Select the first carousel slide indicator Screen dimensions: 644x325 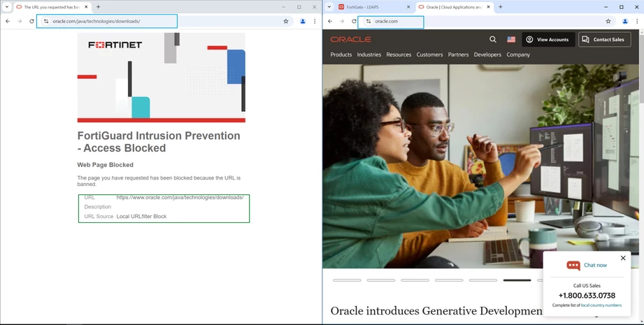click(347, 280)
